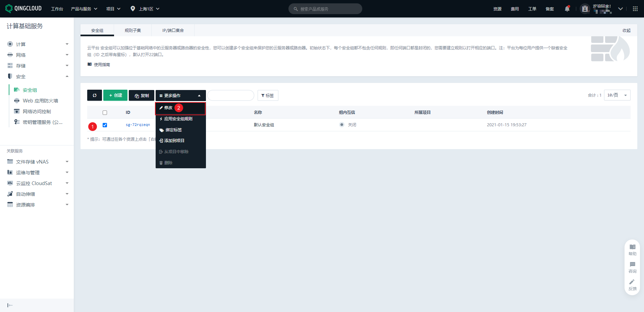Collapse the 更多操作 dropdown
Viewport: 644px width, 312px height.
[x=181, y=95]
